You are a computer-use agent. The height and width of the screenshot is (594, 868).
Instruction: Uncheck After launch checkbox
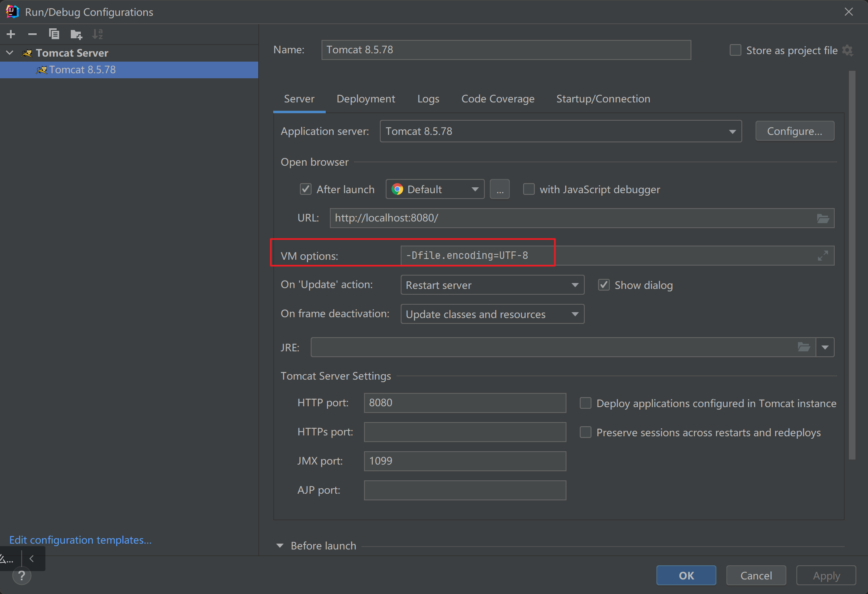click(306, 189)
